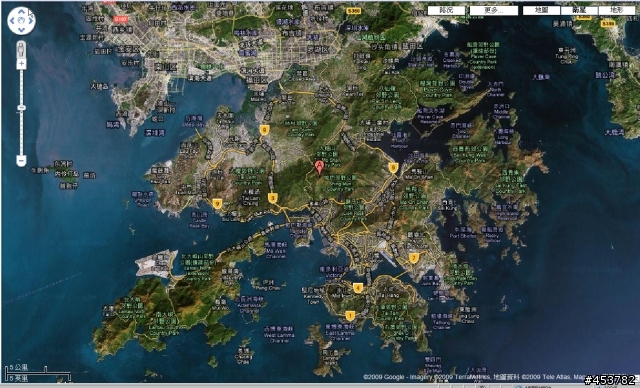Pan the map right with the arrow
Screen dimensions: 640x388
coord(31,20)
